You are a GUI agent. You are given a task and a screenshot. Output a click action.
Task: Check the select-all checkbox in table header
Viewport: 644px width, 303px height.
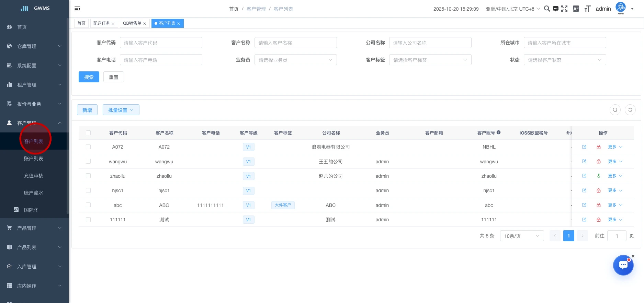88,133
